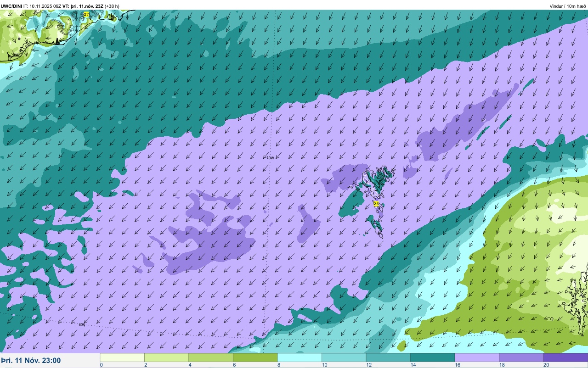Select the 0–2 pale yellow legend swatch

click(x=122, y=357)
